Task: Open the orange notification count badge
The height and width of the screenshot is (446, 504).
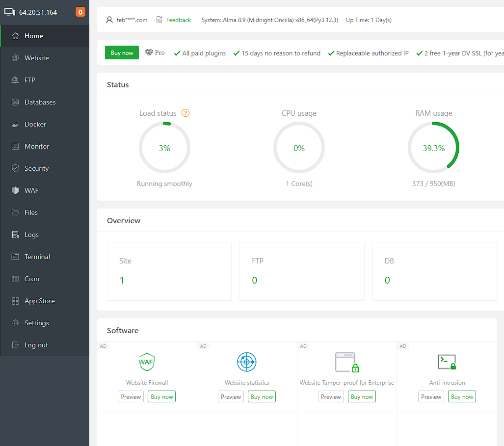Action: click(80, 12)
